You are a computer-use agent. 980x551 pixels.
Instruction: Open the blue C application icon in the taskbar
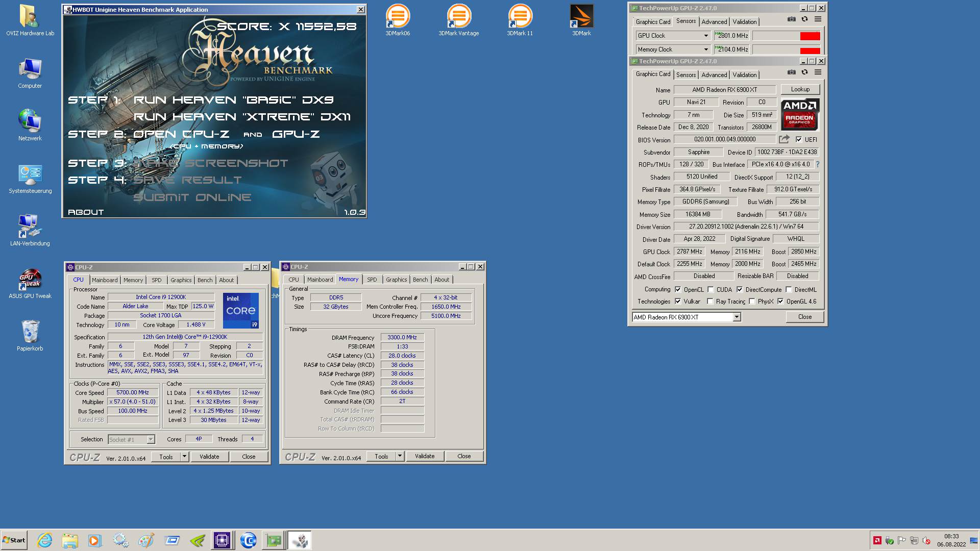248,540
